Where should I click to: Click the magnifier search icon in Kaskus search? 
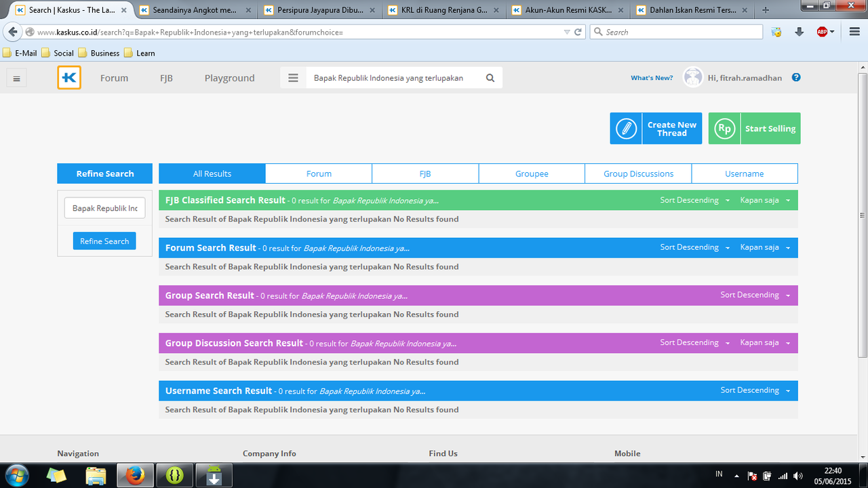click(490, 78)
